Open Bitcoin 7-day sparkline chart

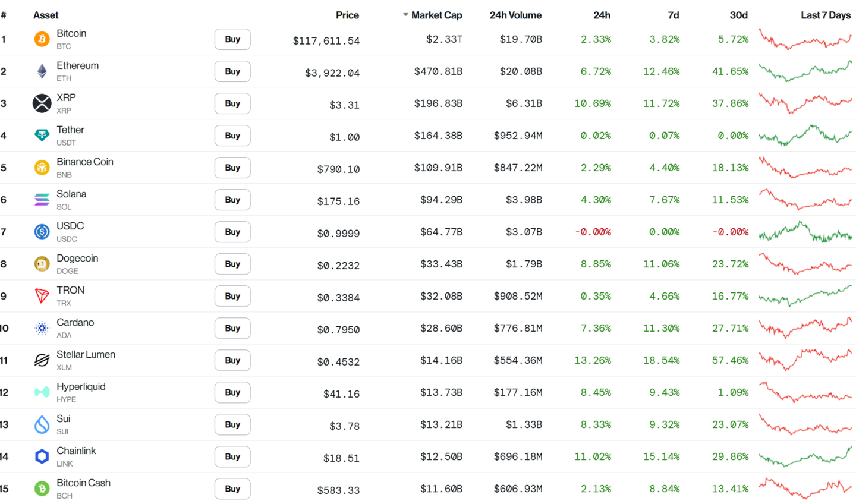(805, 39)
